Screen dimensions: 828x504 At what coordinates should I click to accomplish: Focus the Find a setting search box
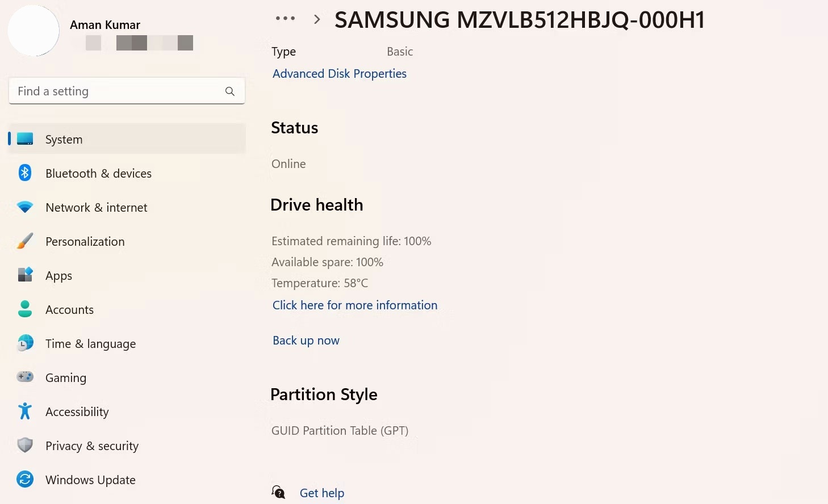click(x=127, y=91)
